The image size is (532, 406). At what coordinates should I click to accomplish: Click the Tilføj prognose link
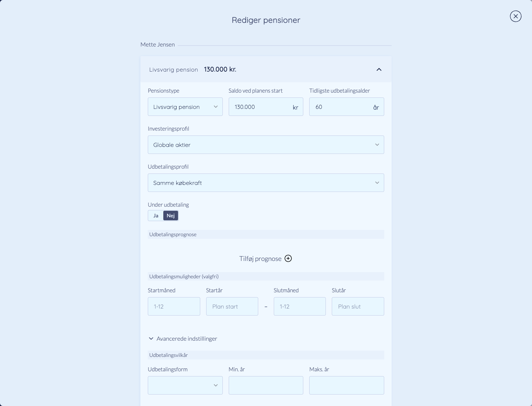coord(260,258)
